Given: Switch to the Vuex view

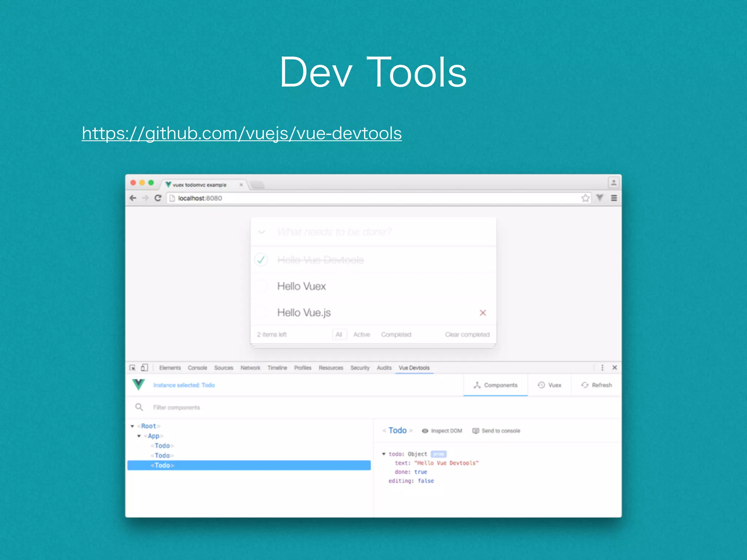Looking at the screenshot, I should 549,385.
